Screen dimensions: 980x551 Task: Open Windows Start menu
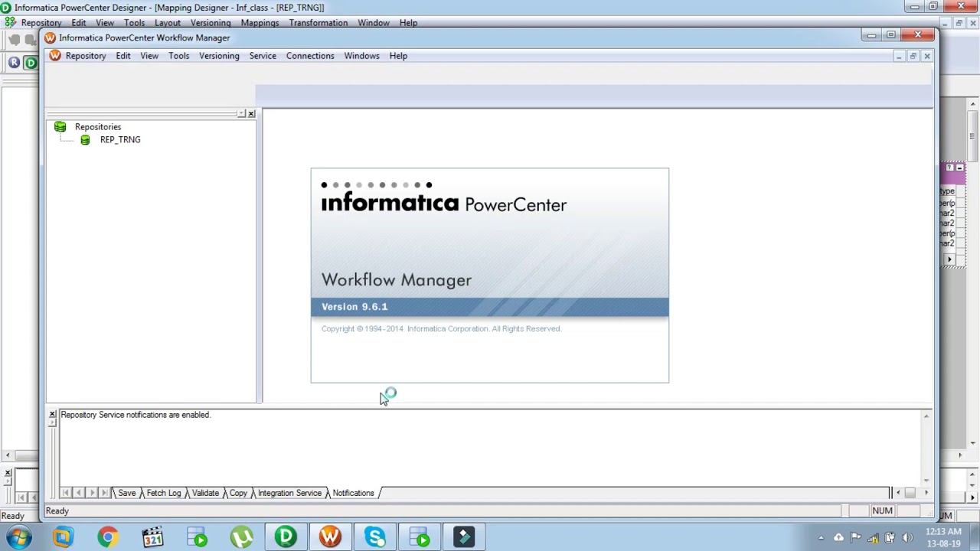pyautogui.click(x=18, y=537)
